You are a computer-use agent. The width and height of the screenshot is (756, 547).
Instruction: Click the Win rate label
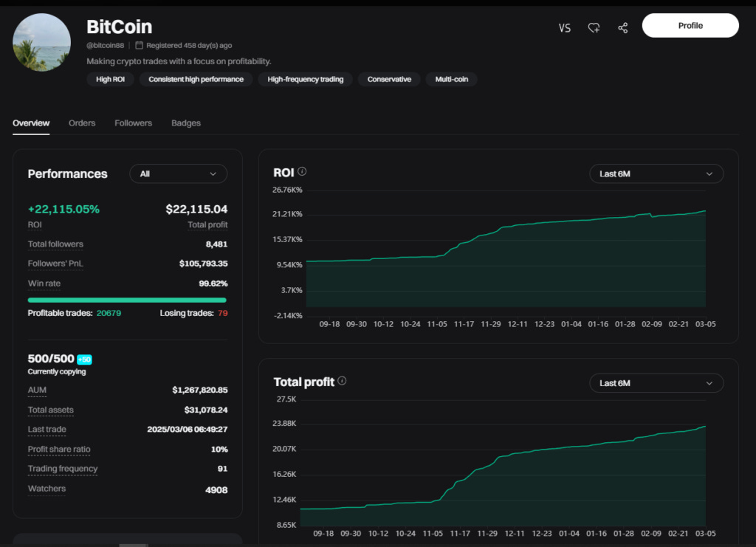pos(44,283)
